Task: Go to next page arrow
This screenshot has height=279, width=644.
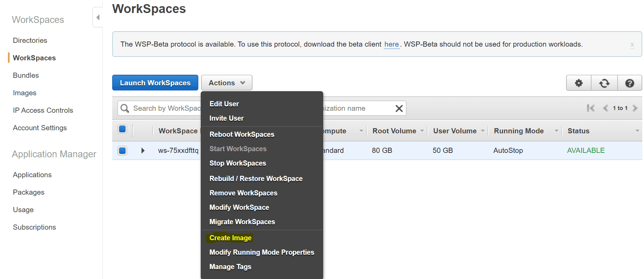Action: click(x=635, y=108)
